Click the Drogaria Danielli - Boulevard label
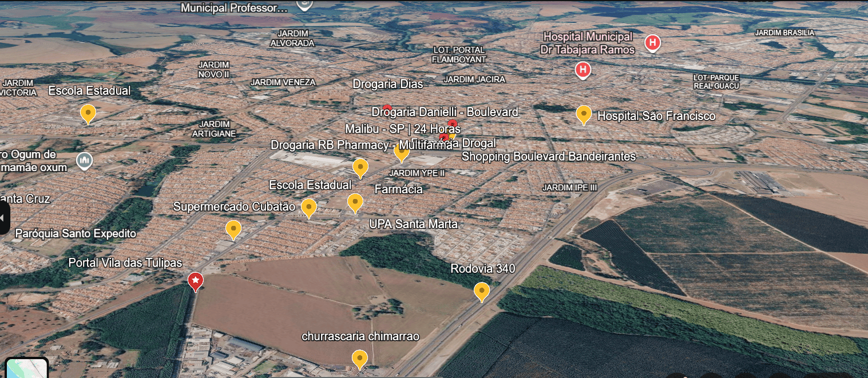Screen dimensions: 868x378 (x=445, y=112)
